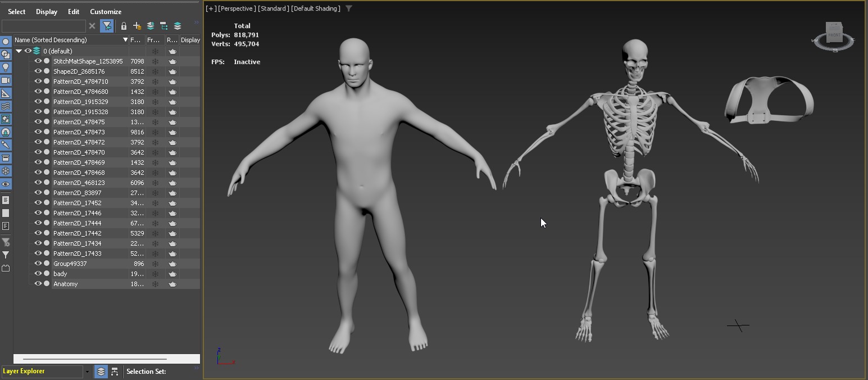Toggle Display Shapes filter icon

click(6, 55)
